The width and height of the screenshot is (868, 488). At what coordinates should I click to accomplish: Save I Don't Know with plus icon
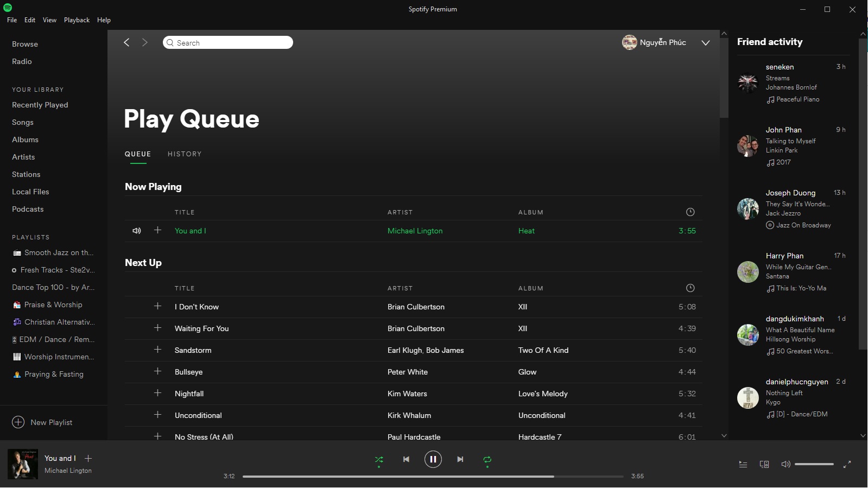[x=157, y=306]
